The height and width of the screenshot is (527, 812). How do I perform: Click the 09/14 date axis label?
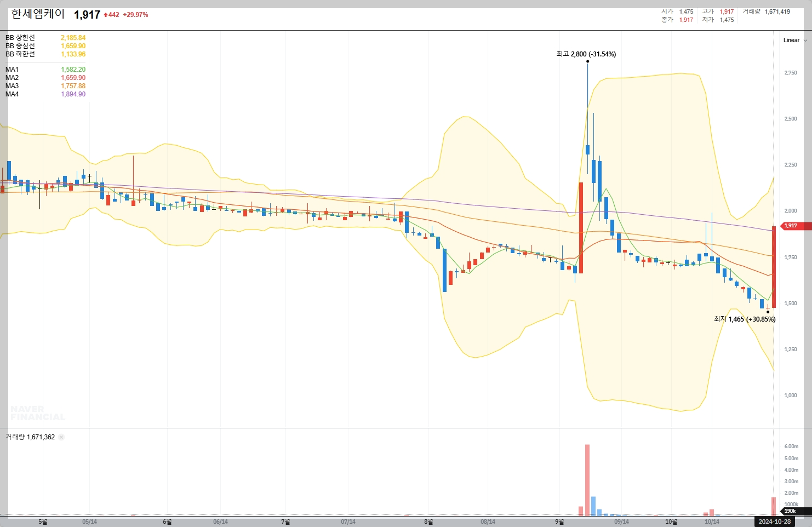tap(621, 522)
